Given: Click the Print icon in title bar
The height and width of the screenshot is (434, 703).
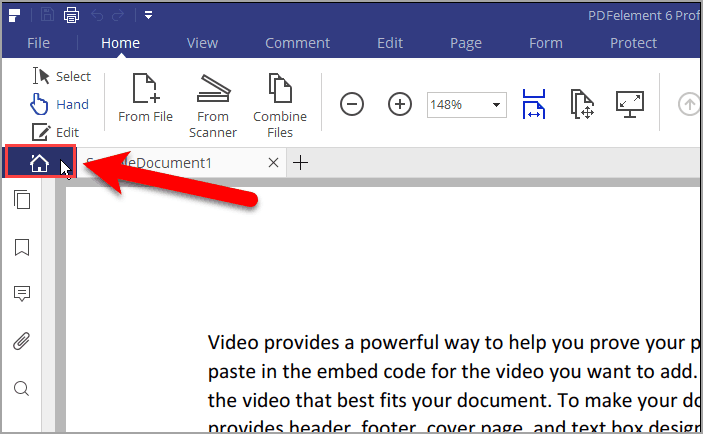Looking at the screenshot, I should (x=71, y=15).
